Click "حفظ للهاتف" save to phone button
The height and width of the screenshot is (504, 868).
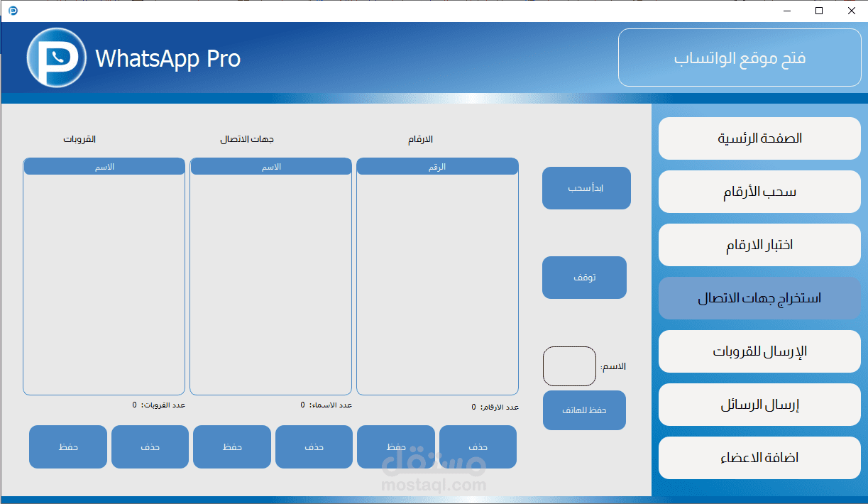point(584,410)
